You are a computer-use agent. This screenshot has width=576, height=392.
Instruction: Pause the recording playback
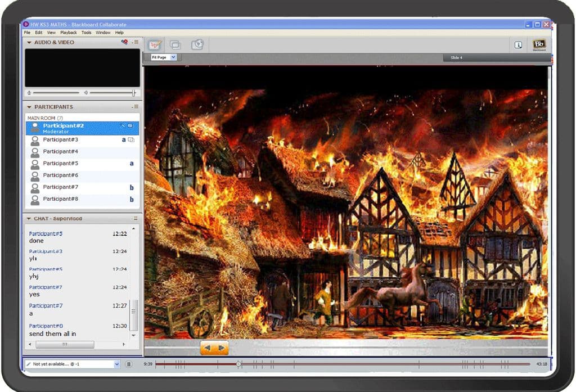[x=129, y=364]
